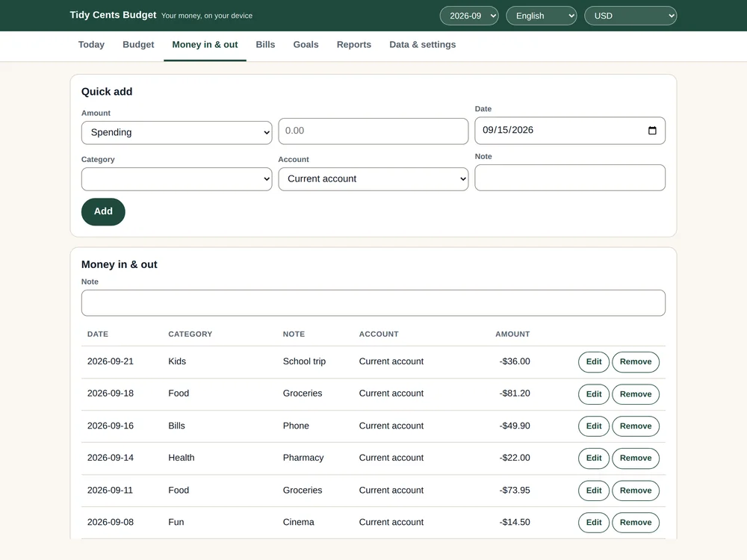Click the Tidy Cents Budget title
Screen dimensions: 747x560
pyautogui.click(x=113, y=15)
